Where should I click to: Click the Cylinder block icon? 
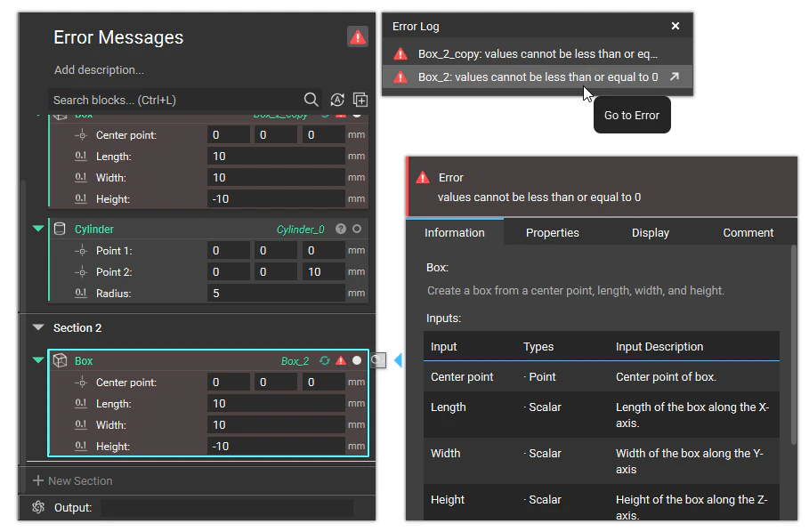pos(60,229)
